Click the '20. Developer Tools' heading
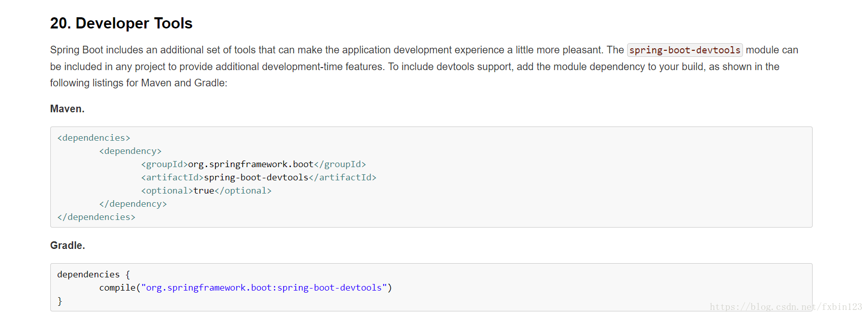The height and width of the screenshot is (317, 868). (121, 23)
